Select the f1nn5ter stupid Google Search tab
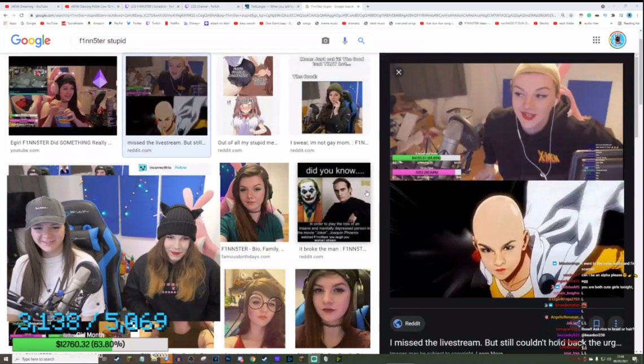 click(332, 7)
